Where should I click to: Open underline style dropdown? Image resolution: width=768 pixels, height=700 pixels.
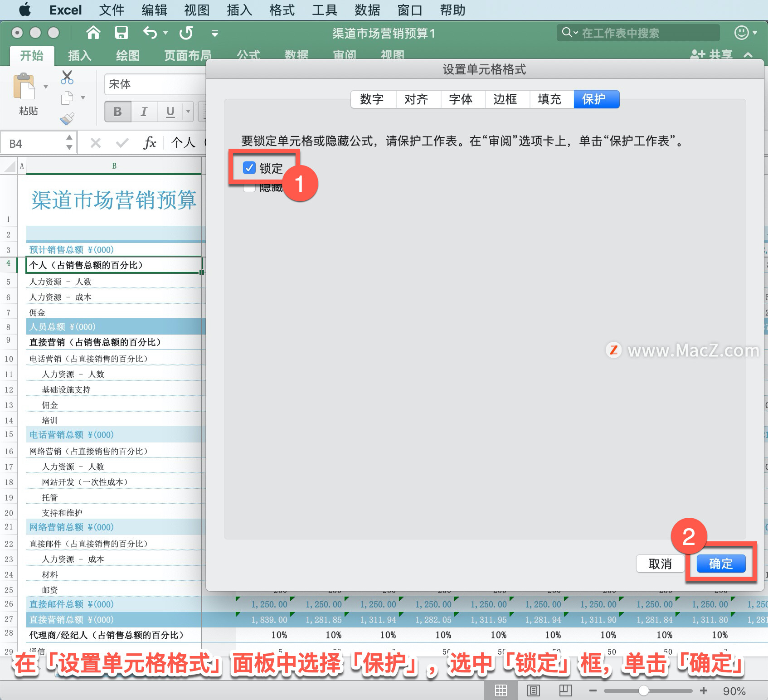pos(188,112)
